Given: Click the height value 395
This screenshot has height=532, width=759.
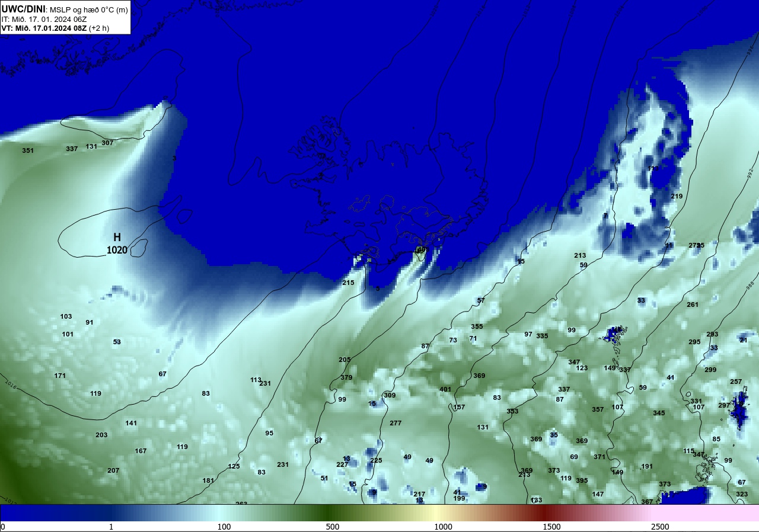Looking at the screenshot, I should point(582,480).
